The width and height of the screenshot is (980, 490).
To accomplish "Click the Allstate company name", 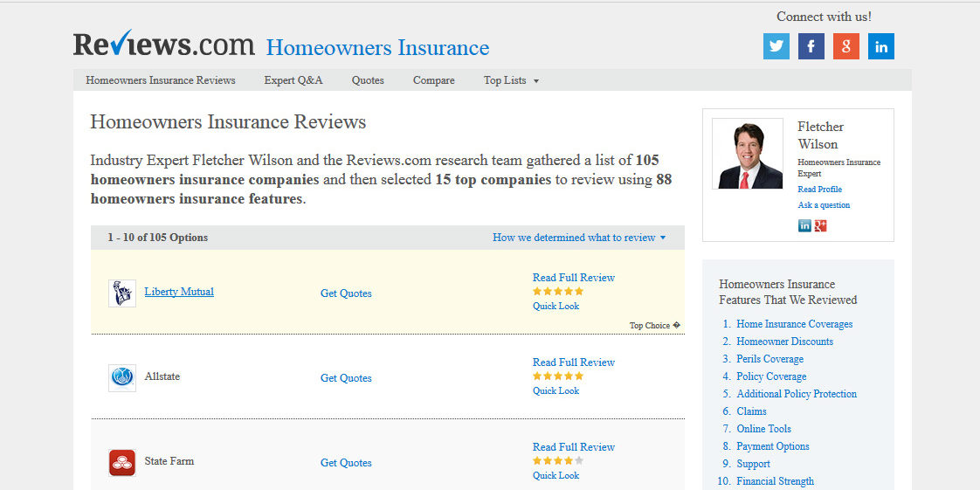I will [162, 376].
